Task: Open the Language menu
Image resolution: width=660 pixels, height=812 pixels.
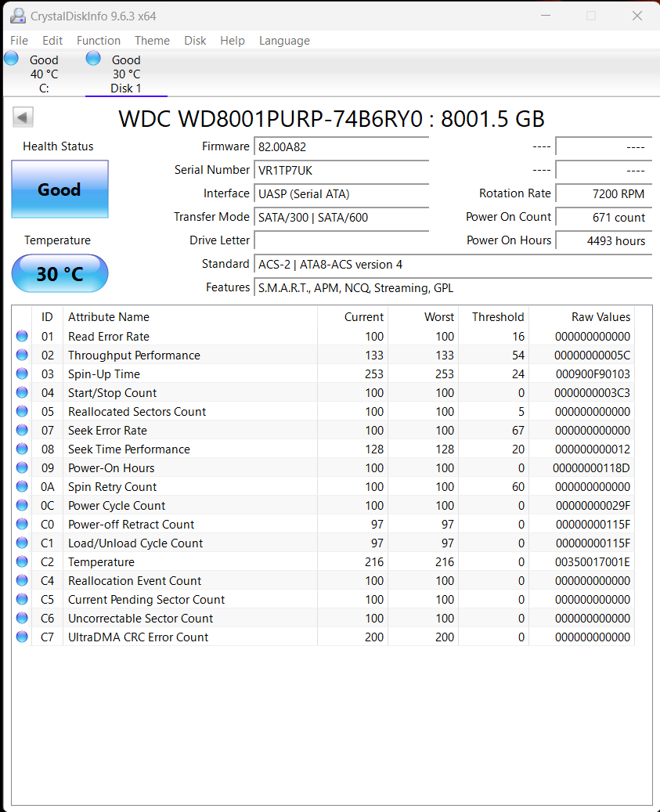Action: click(284, 41)
